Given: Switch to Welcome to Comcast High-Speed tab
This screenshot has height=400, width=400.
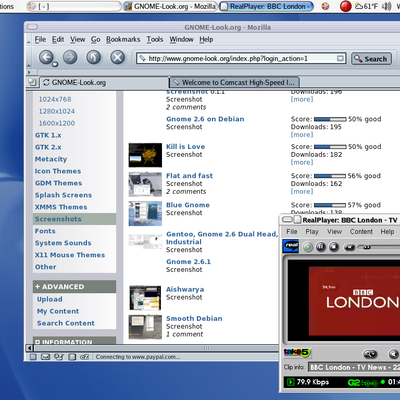Looking at the screenshot, I should 234,82.
